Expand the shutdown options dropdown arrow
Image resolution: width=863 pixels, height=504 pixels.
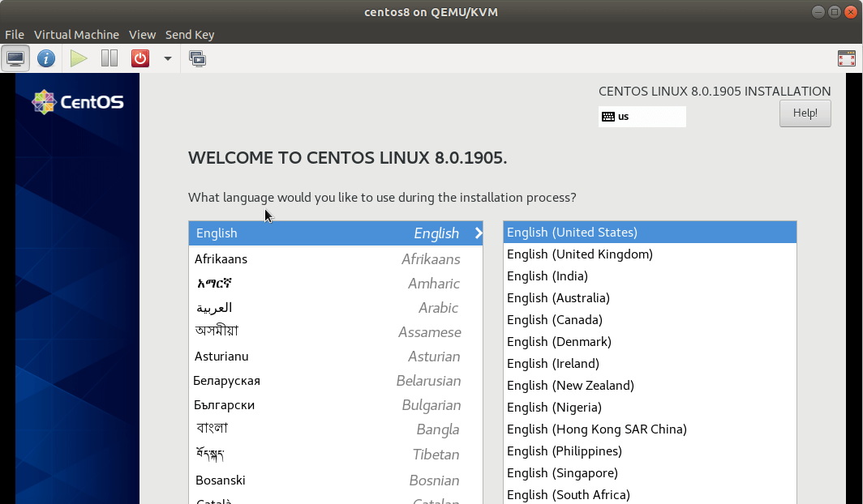(167, 58)
